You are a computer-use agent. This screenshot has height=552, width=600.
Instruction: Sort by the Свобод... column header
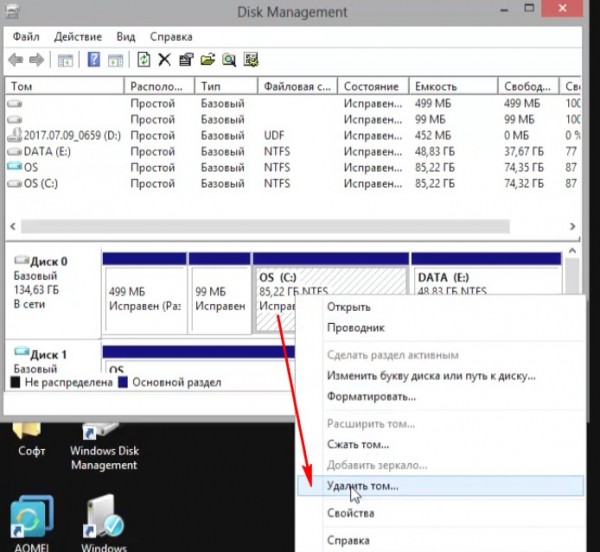(x=528, y=86)
